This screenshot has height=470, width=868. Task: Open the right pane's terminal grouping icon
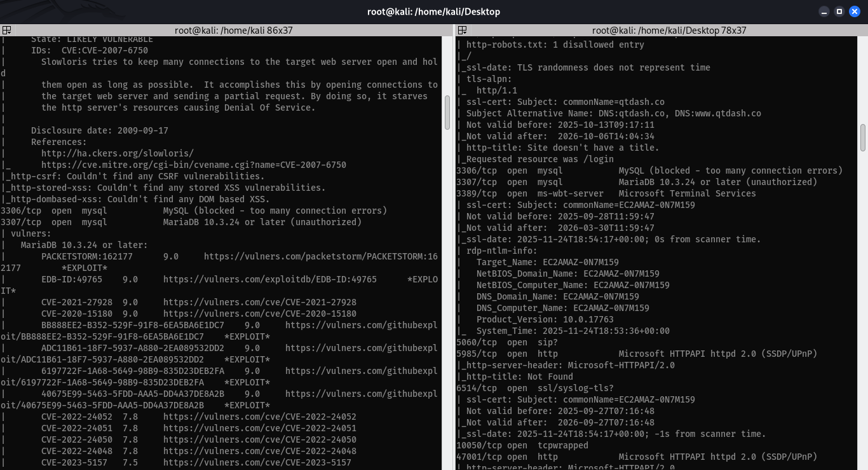pos(462,30)
